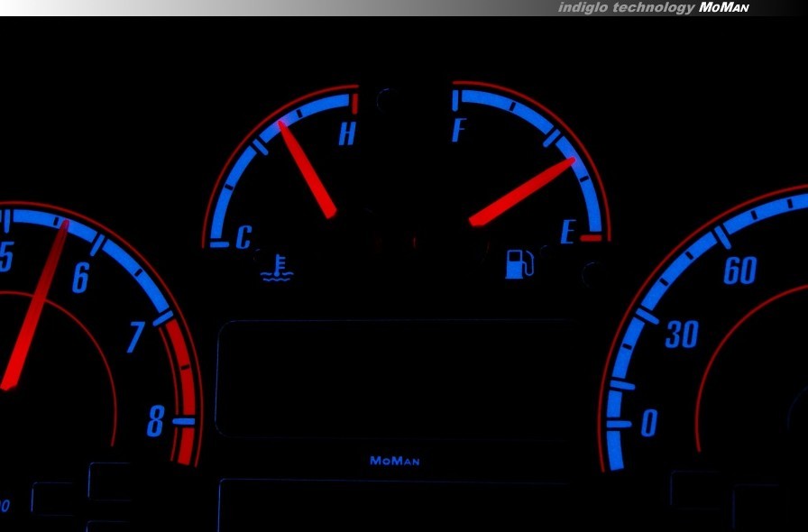Click the F mark on fuel gauge

(x=458, y=131)
